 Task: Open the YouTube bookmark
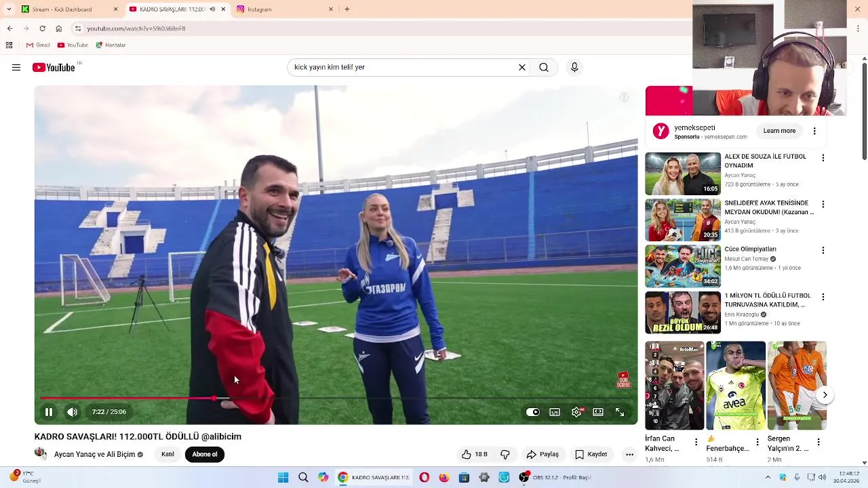tap(73, 45)
